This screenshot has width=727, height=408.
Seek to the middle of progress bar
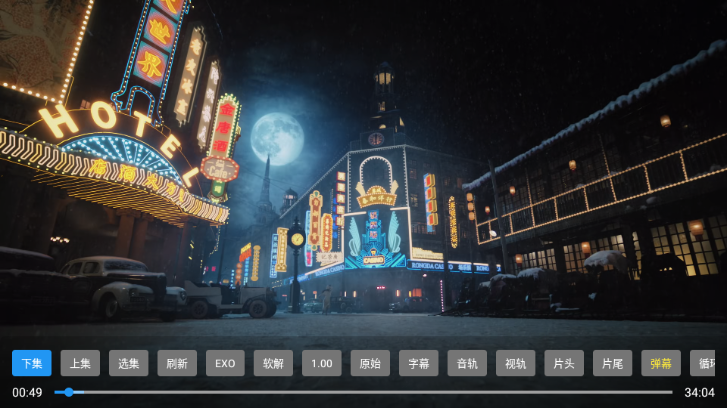[364, 392]
